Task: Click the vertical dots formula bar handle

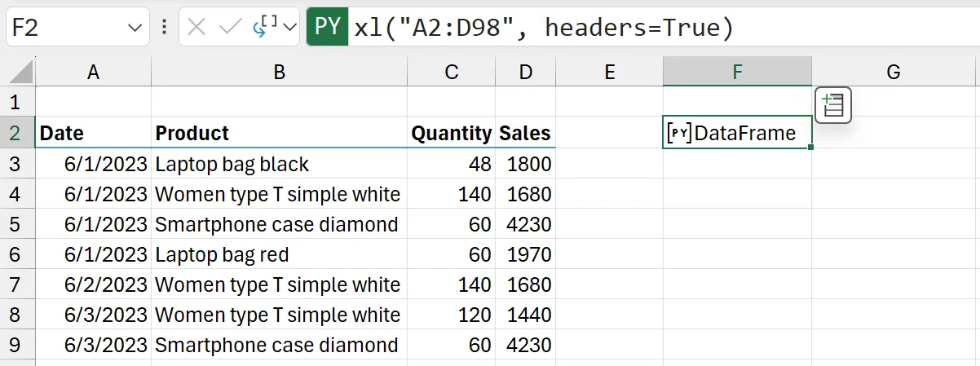Action: [x=164, y=28]
